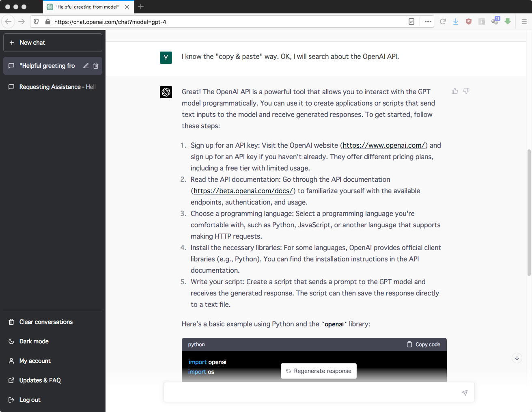Viewport: 532px width, 412px height.
Task: Copy code from the python block
Action: [423, 345]
